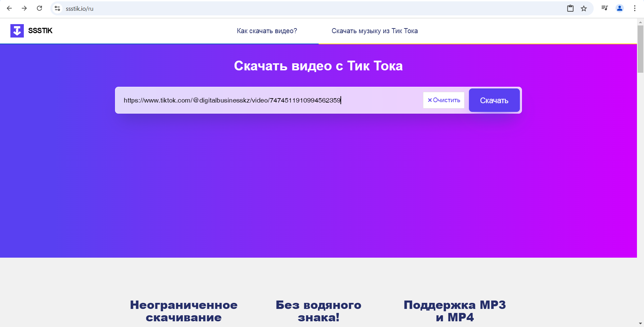Click the 'Скачать видео с Тик Тока' heading

[x=318, y=66]
